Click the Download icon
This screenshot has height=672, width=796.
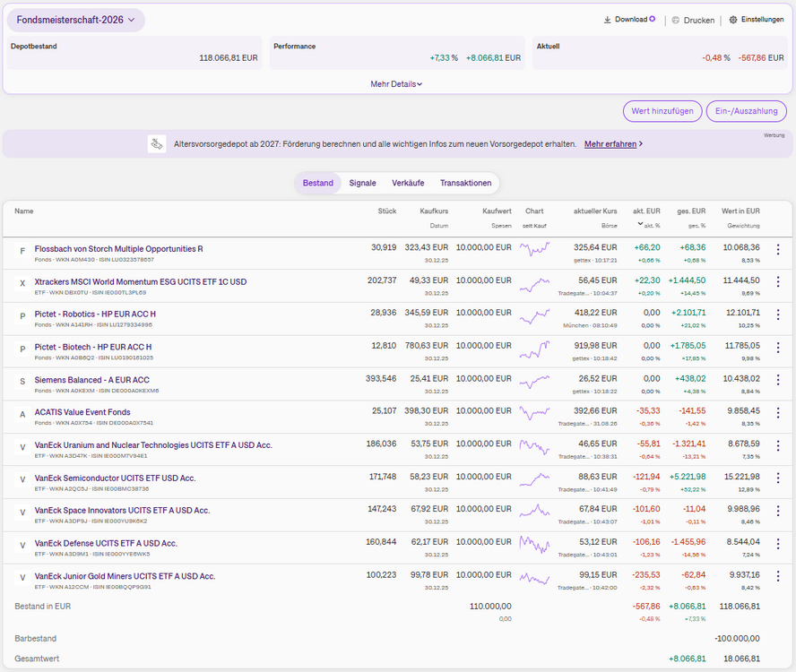[x=607, y=20]
